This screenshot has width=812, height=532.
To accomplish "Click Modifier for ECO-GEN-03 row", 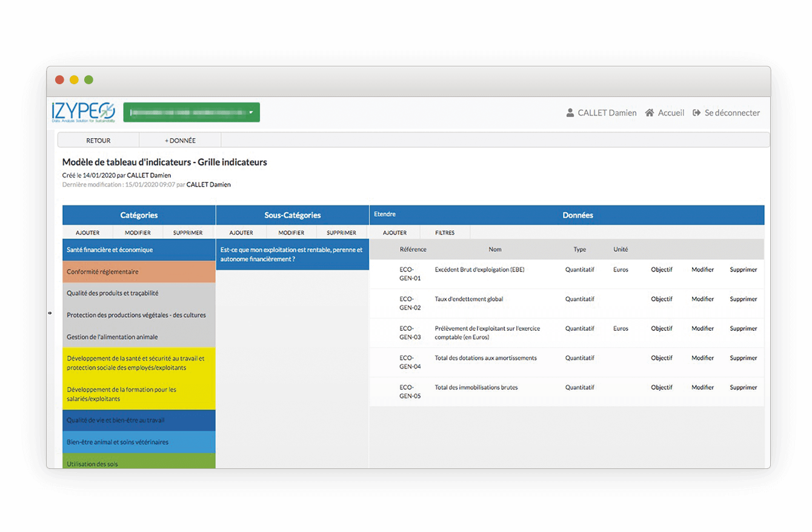I will tap(702, 328).
